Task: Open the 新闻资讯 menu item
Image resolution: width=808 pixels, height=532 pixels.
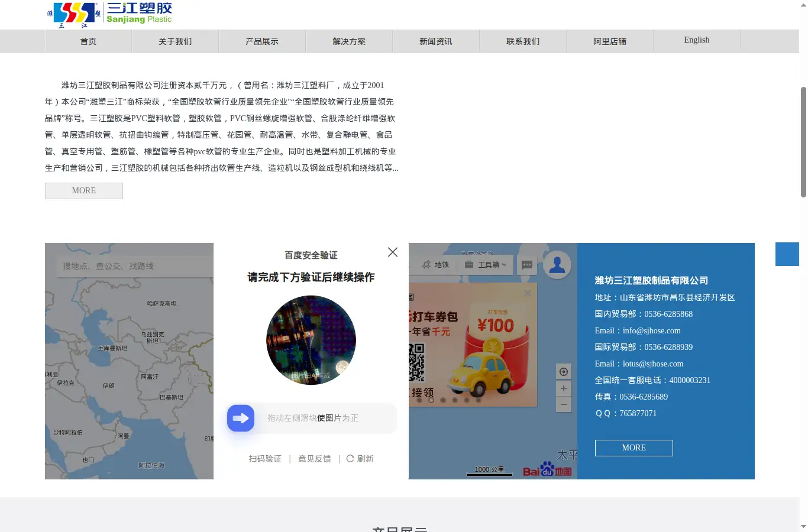Action: (x=436, y=41)
